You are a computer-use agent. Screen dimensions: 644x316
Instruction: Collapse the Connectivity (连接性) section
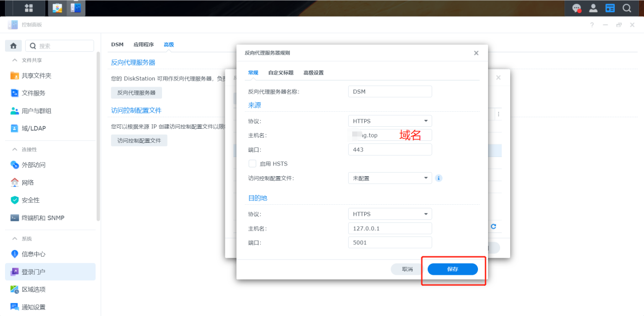(15, 149)
